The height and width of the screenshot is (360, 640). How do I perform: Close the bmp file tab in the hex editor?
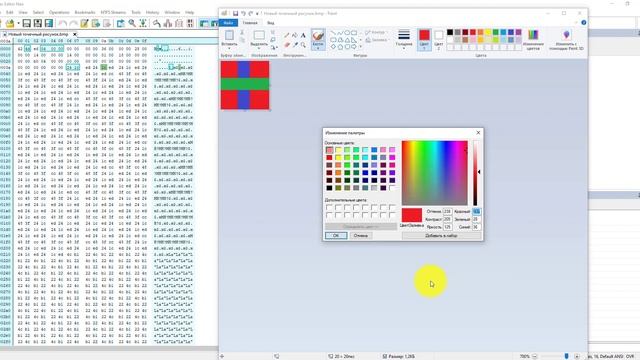coord(75,34)
